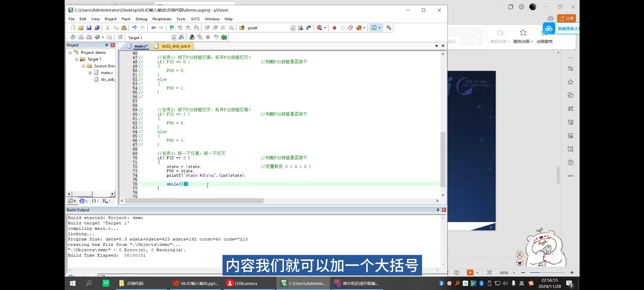
Task: Open the Peripherals menu
Action: (x=162, y=19)
